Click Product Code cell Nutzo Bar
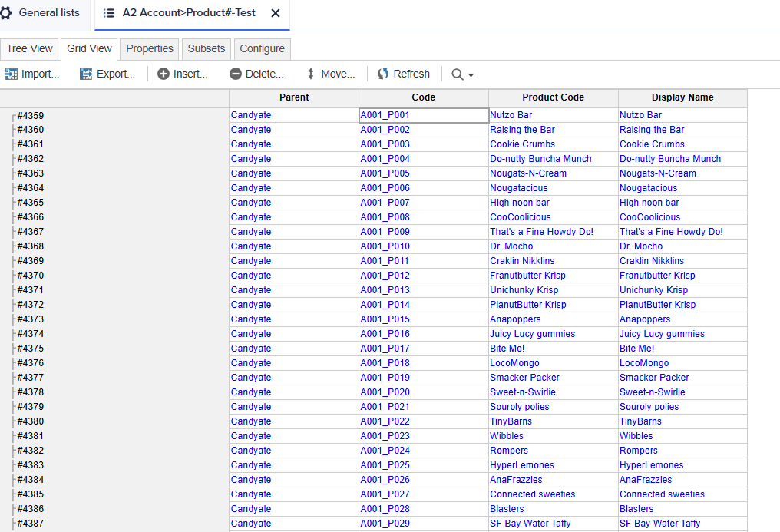Image resolution: width=780 pixels, height=532 pixels. 554,115
